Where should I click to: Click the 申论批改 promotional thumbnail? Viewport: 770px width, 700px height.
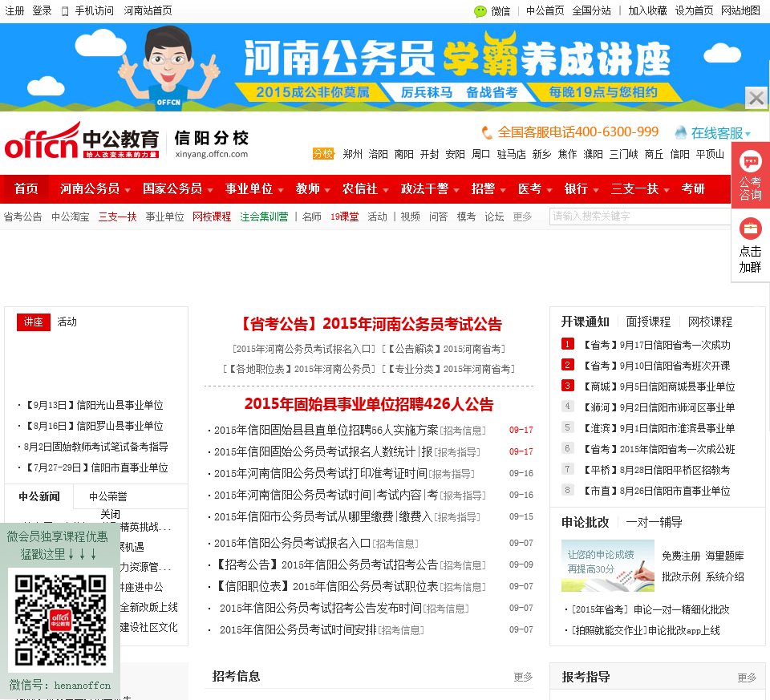click(608, 565)
